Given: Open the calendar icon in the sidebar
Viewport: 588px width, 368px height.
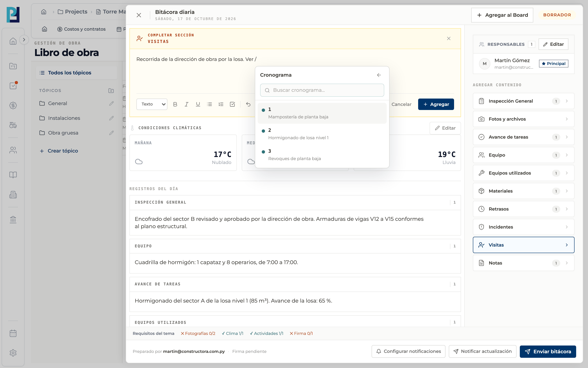Looking at the screenshot, I should coord(13,333).
